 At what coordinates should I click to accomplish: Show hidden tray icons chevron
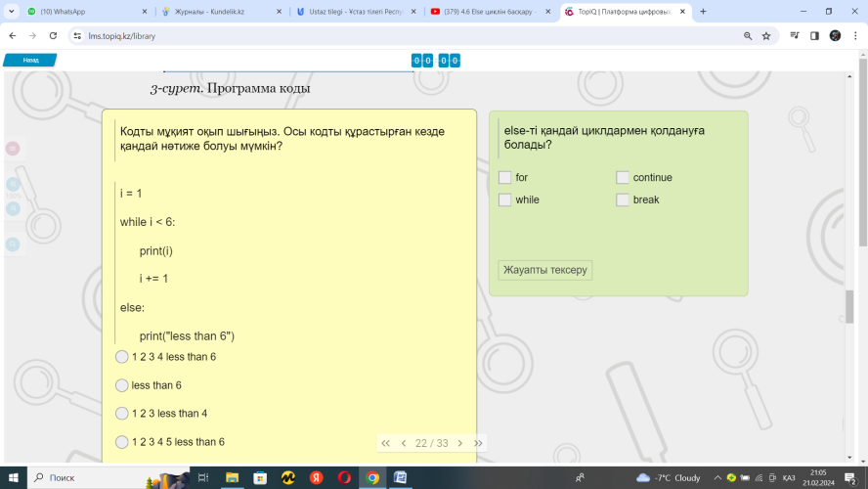717,477
